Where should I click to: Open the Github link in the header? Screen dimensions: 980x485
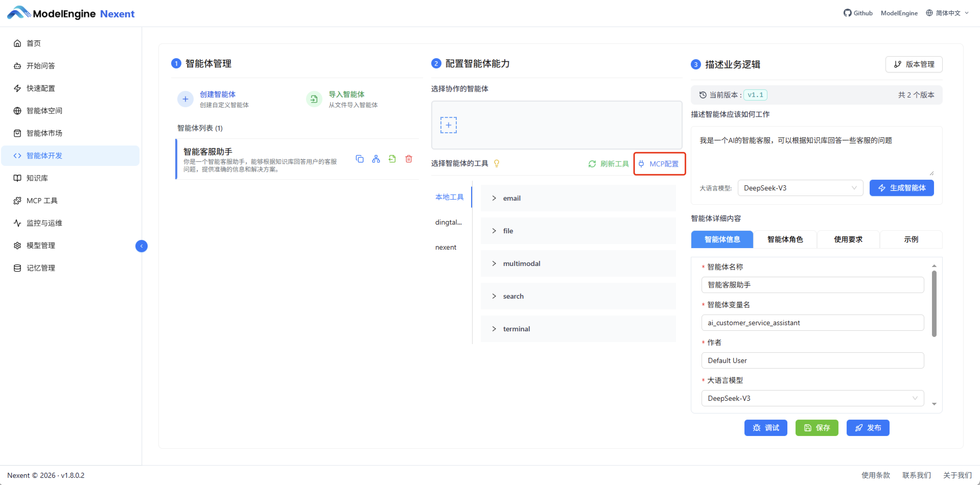[x=858, y=13]
